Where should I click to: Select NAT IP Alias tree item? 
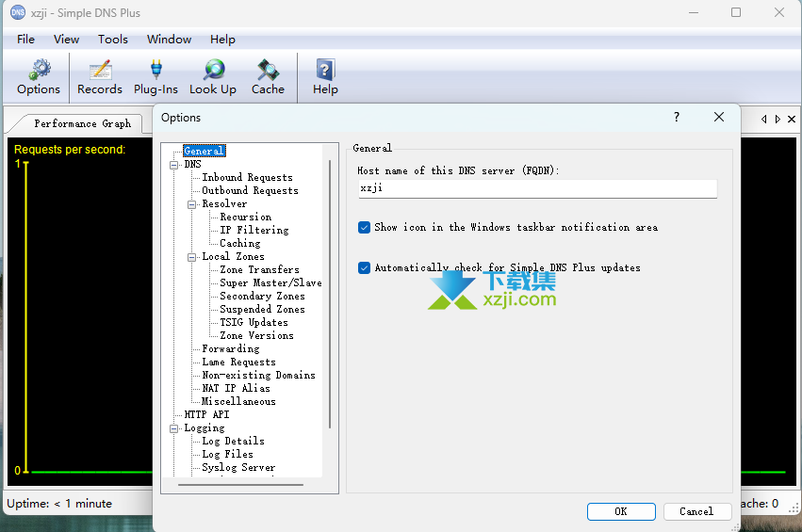point(236,389)
